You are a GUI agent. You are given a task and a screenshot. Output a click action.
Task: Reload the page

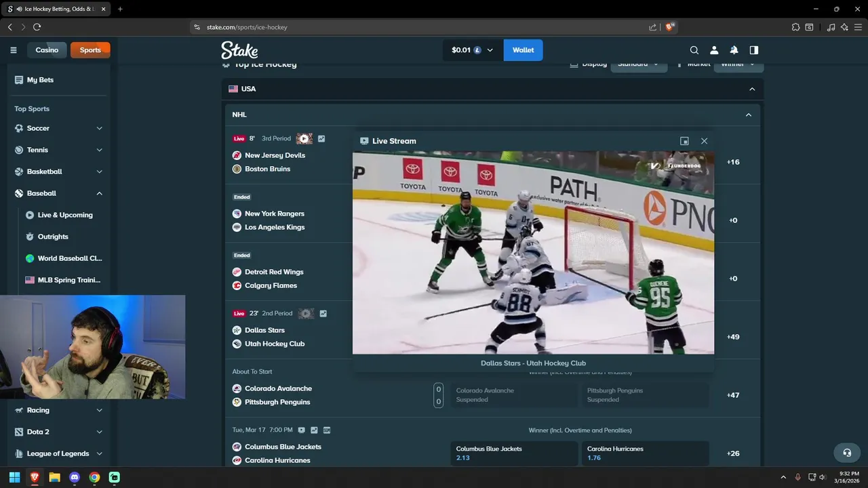tap(37, 27)
